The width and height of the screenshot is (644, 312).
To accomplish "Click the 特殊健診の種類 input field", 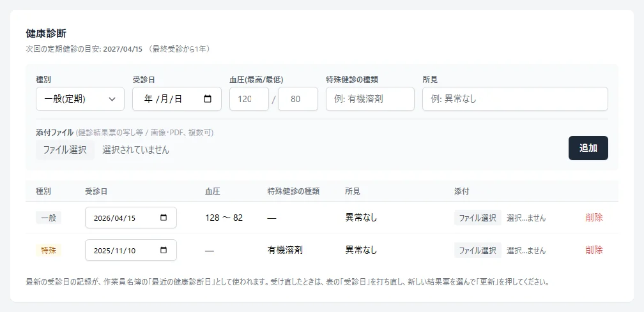I will 370,99.
